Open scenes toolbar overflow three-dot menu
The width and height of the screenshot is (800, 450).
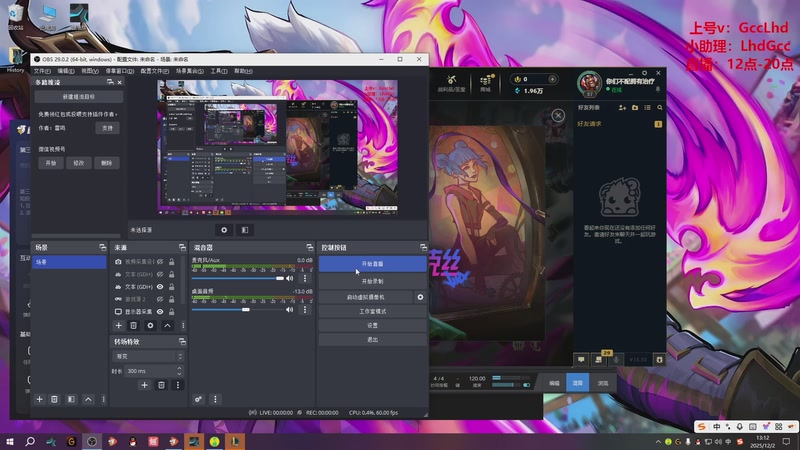[104, 399]
